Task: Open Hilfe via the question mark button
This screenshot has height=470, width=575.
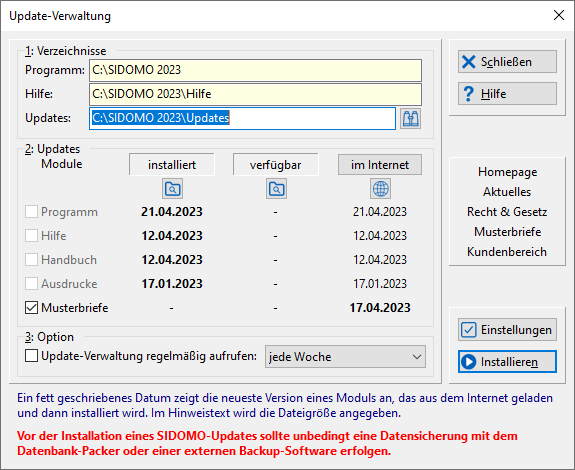Action: tap(507, 93)
